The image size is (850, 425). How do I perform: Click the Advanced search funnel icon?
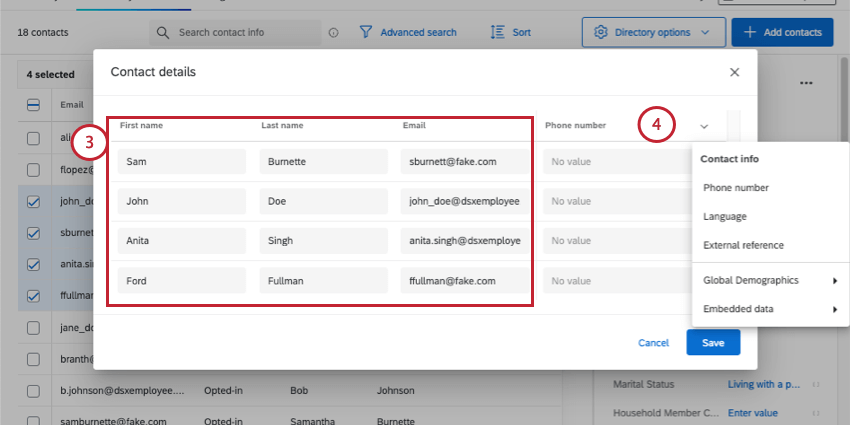[x=366, y=32]
